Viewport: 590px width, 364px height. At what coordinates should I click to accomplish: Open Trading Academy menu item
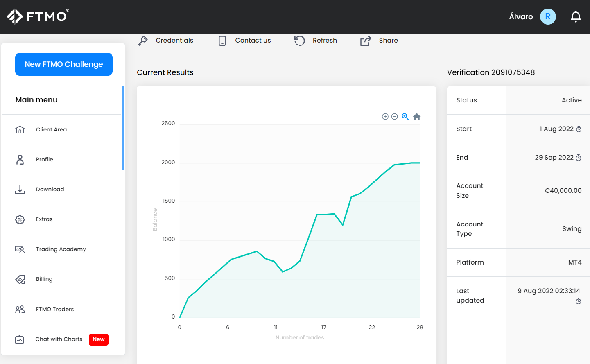coord(61,249)
